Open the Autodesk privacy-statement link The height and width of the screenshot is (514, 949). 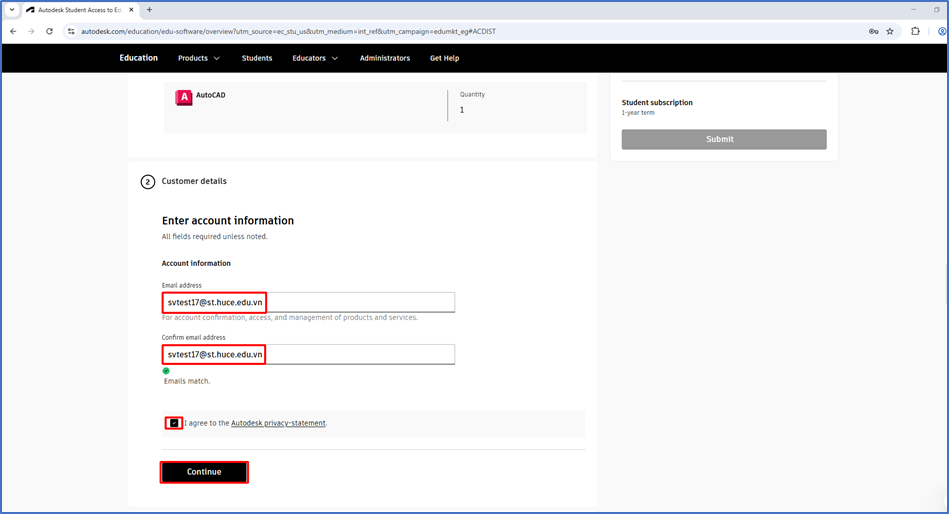(x=278, y=423)
